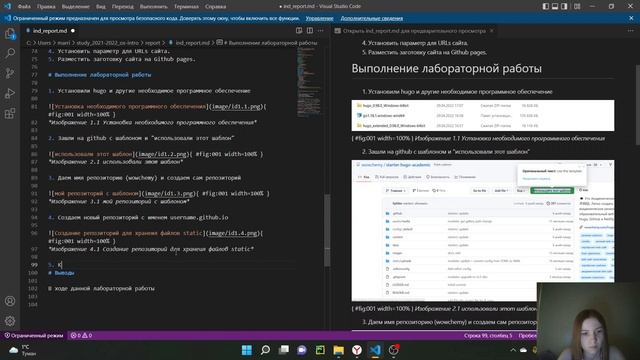Open customize layout icon
This screenshot has height=360, width=640.
point(577,7)
